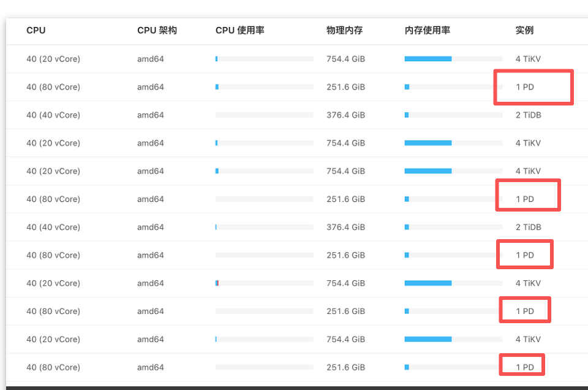
Task: Click the 内存使用率 column header
Action: 427,31
